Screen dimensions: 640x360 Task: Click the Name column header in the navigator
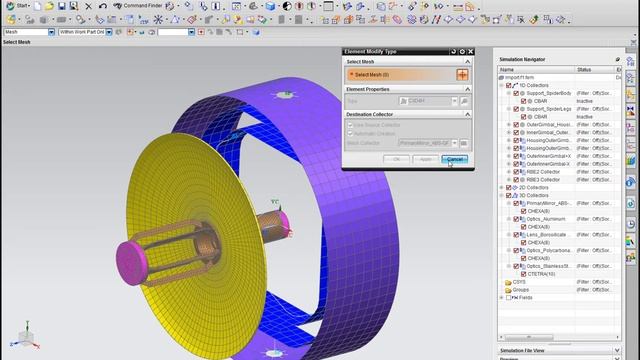pos(536,70)
